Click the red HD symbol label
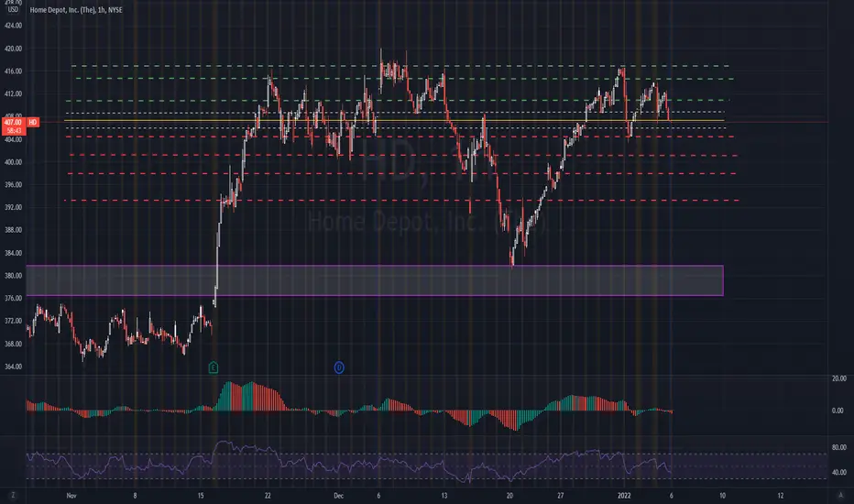Image resolution: width=854 pixels, height=504 pixels. pos(33,122)
